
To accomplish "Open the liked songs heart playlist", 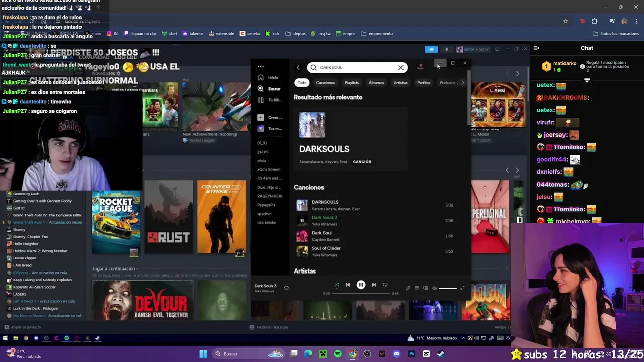I will tap(260, 128).
